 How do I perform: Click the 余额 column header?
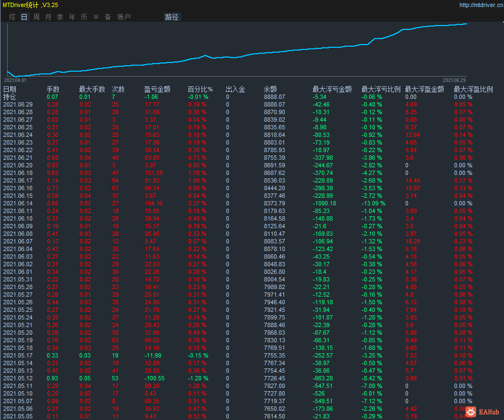coord(270,89)
